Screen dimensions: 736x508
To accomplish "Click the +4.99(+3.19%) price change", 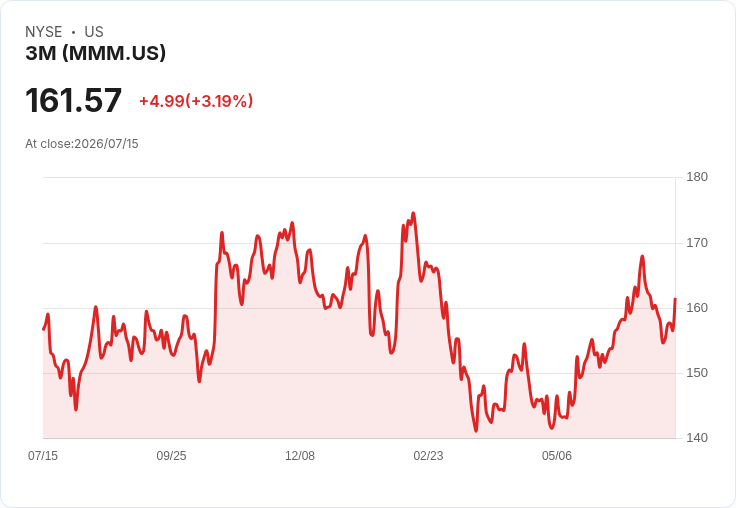I will coord(196,101).
